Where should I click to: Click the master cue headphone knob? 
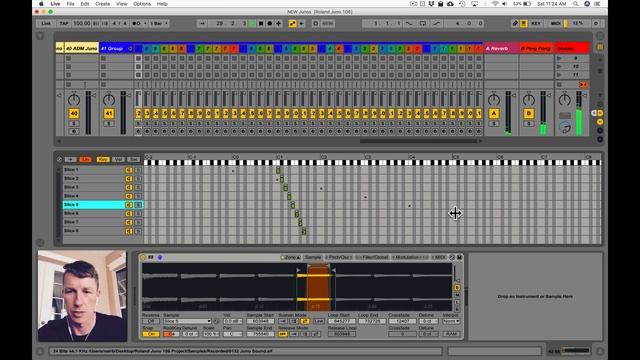pos(565,128)
